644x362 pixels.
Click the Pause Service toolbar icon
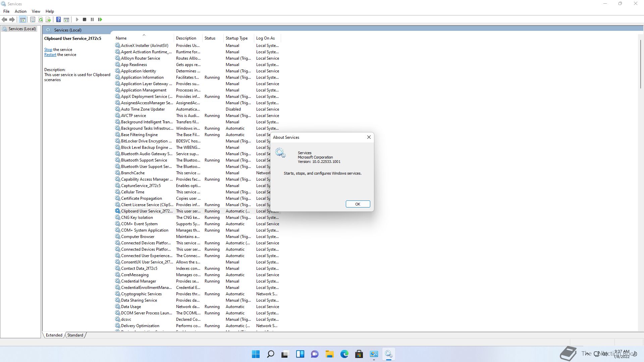(x=92, y=19)
